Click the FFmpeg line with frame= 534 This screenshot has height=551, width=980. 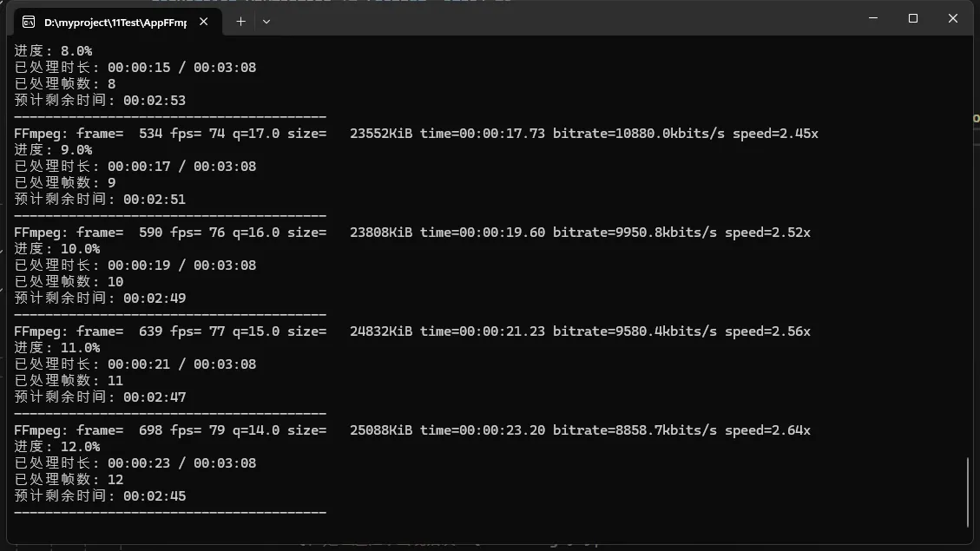coord(417,134)
